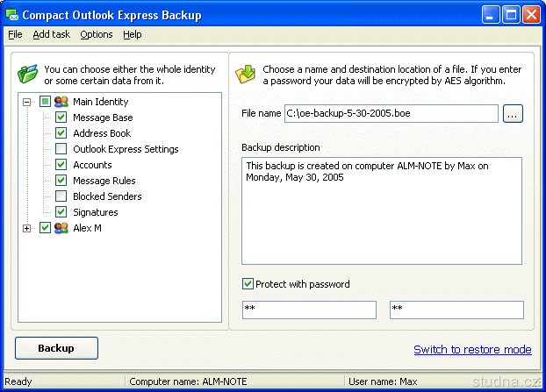This screenshot has width=546, height=392.
Task: Open the Add task menu
Action: [x=51, y=34]
